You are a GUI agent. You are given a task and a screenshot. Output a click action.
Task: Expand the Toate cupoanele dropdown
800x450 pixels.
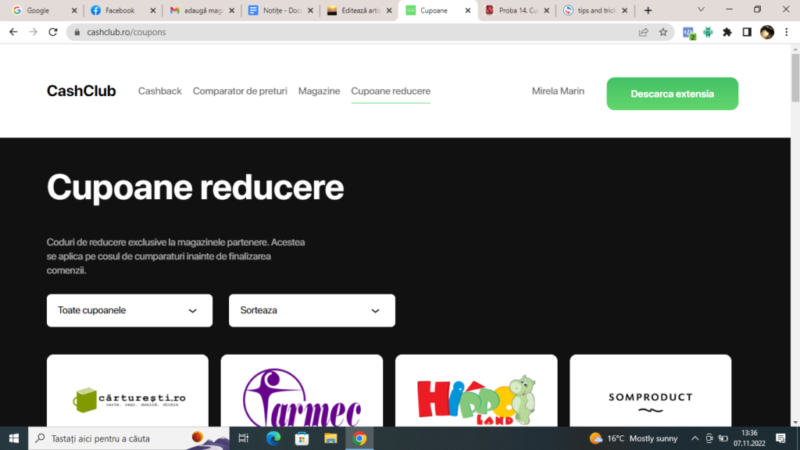130,310
